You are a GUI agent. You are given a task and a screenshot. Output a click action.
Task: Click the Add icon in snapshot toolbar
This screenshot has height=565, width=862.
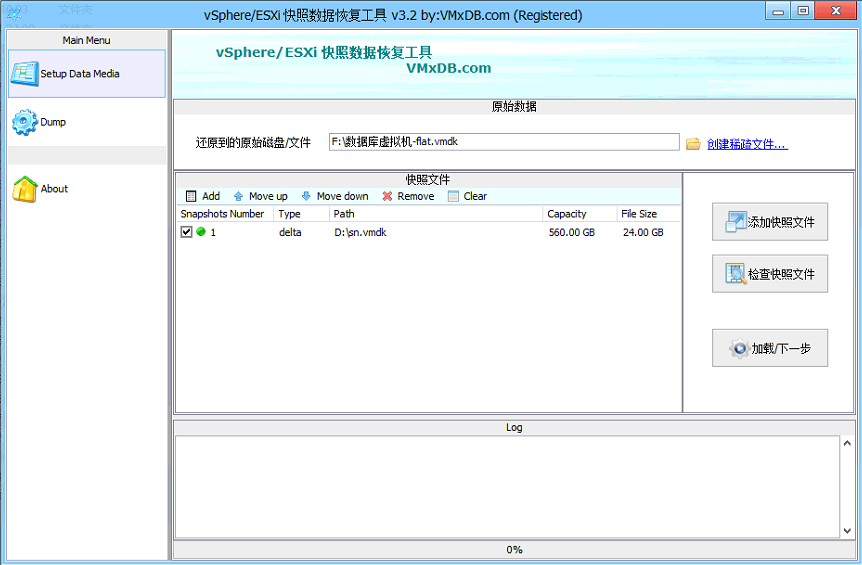[x=191, y=196]
